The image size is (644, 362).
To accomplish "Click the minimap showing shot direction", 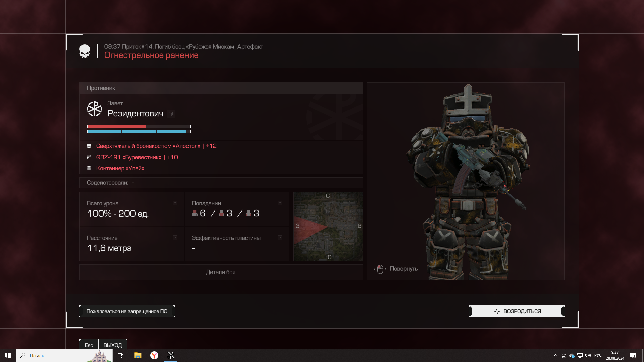I will [x=328, y=227].
